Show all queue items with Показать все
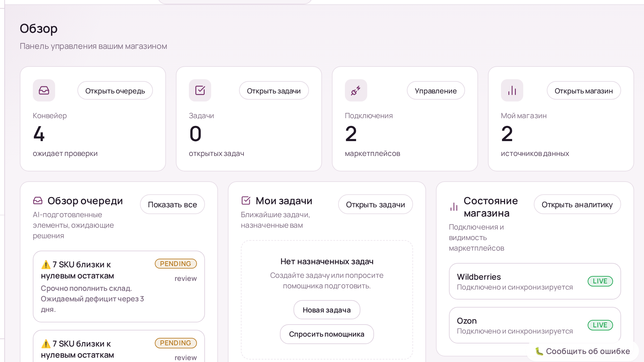The height and width of the screenshot is (362, 644). click(172, 205)
